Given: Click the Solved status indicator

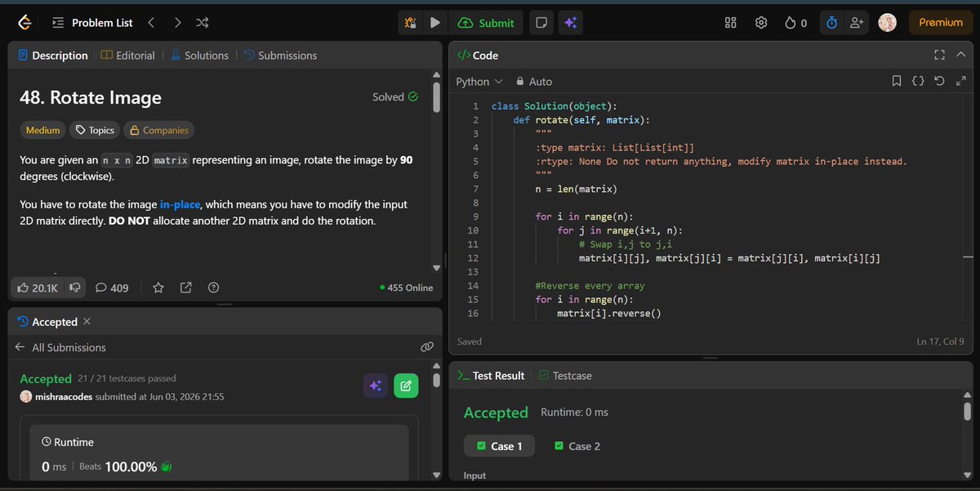Looking at the screenshot, I should tap(395, 97).
